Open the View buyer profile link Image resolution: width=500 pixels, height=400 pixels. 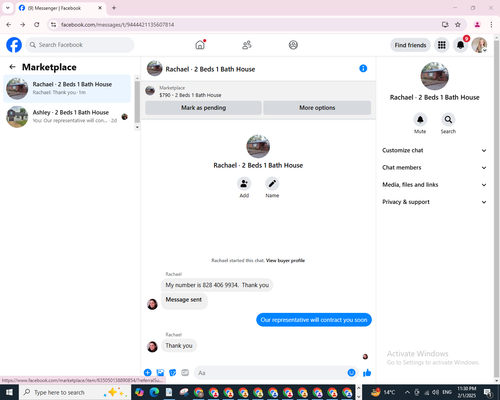click(x=285, y=260)
